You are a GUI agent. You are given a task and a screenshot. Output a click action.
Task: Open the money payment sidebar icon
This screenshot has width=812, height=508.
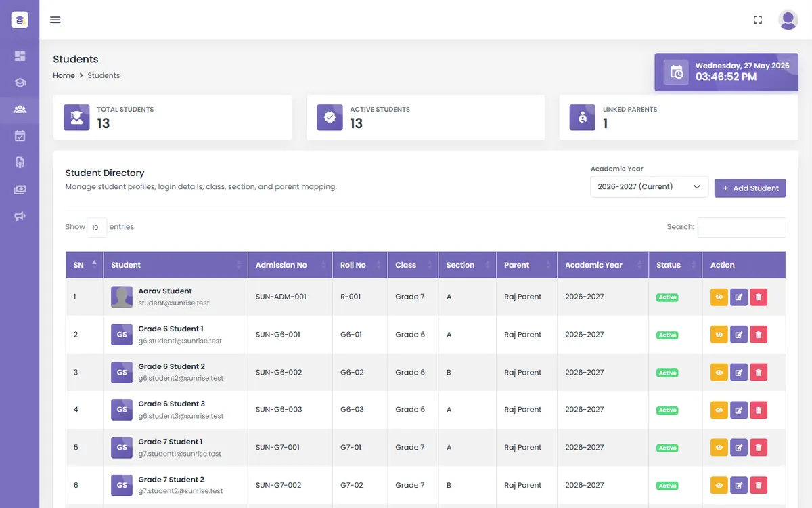pyautogui.click(x=20, y=190)
